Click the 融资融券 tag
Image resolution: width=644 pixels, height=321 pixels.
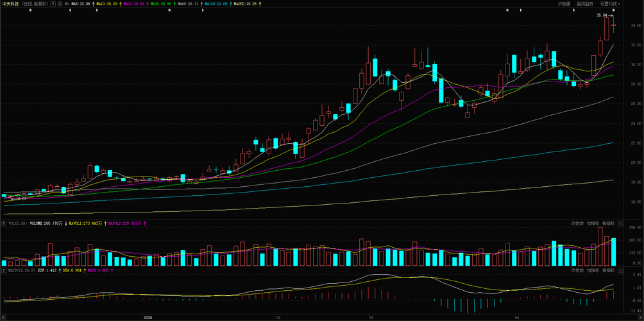pos(585,4)
